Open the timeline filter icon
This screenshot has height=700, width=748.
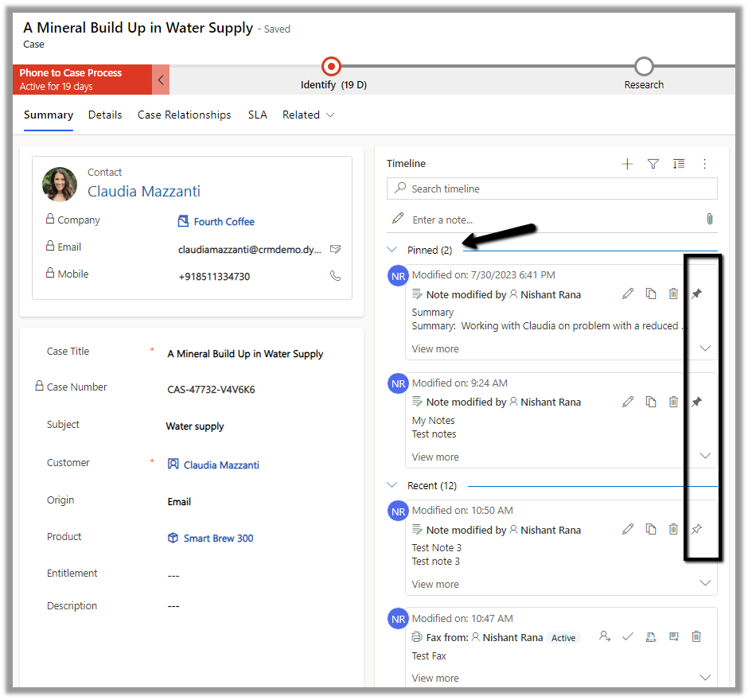coord(653,164)
